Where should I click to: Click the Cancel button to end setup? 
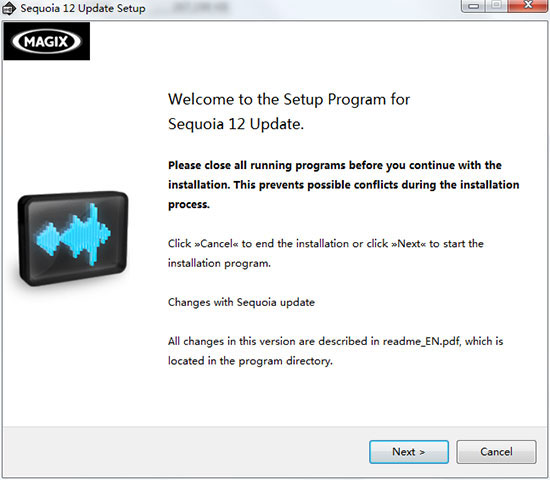(x=496, y=452)
